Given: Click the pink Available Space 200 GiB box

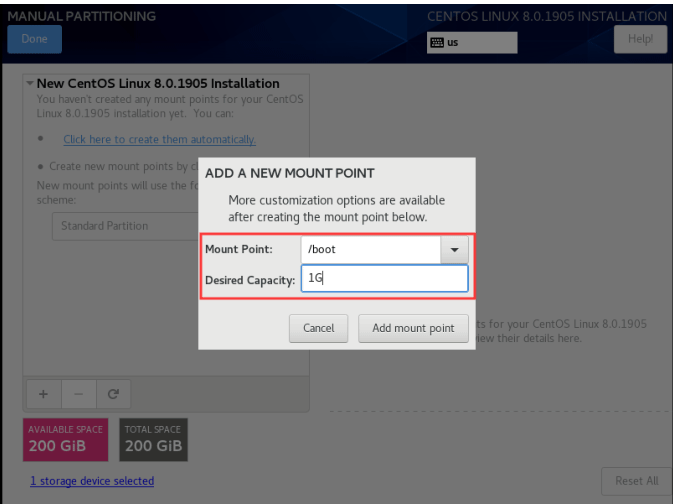Looking at the screenshot, I should click(x=67, y=439).
